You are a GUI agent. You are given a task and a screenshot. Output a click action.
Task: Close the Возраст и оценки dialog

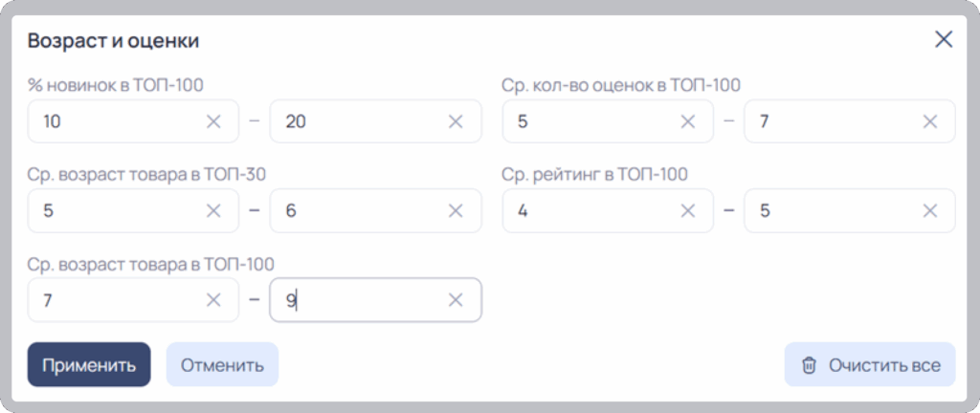click(943, 40)
